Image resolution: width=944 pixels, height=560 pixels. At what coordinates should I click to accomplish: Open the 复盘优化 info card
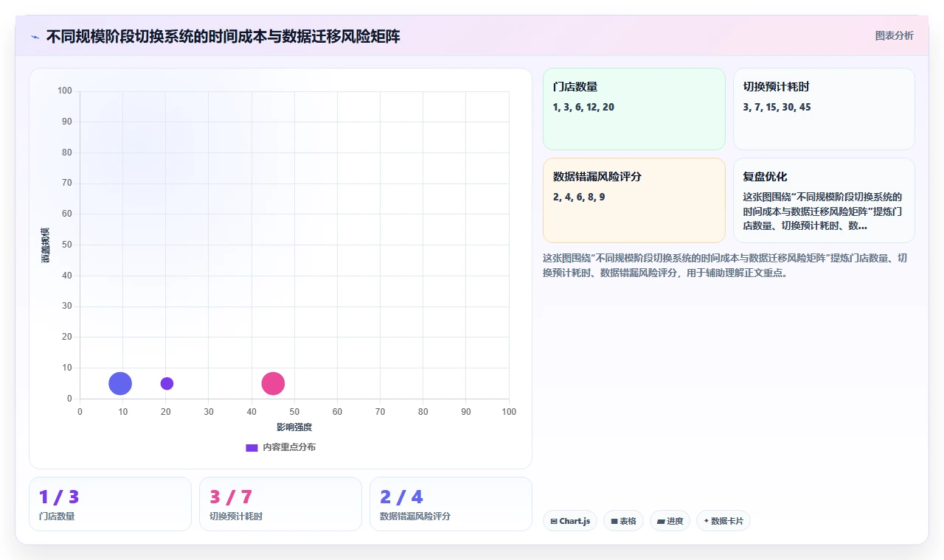824,200
